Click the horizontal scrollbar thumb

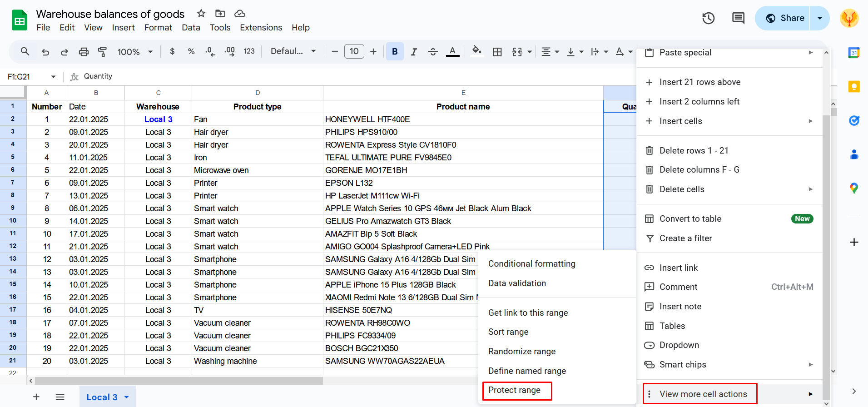coord(179,381)
